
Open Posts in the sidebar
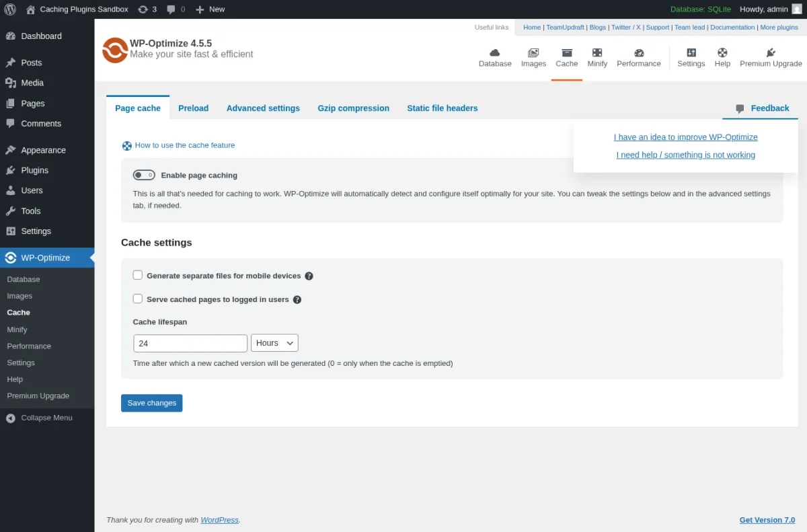point(47,63)
